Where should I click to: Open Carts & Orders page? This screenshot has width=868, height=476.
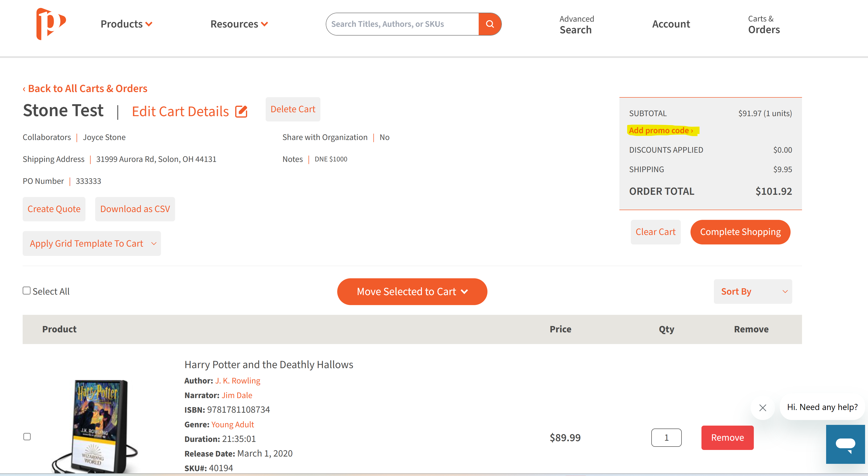tap(764, 24)
